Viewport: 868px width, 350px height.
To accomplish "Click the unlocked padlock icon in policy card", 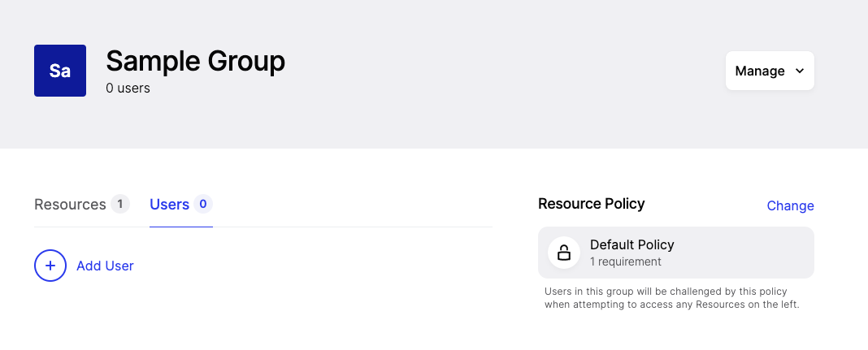I will [563, 253].
